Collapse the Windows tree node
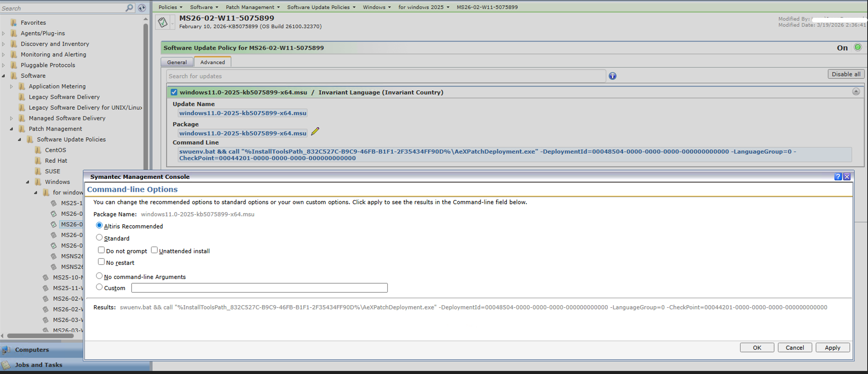The image size is (868, 374). tap(28, 182)
